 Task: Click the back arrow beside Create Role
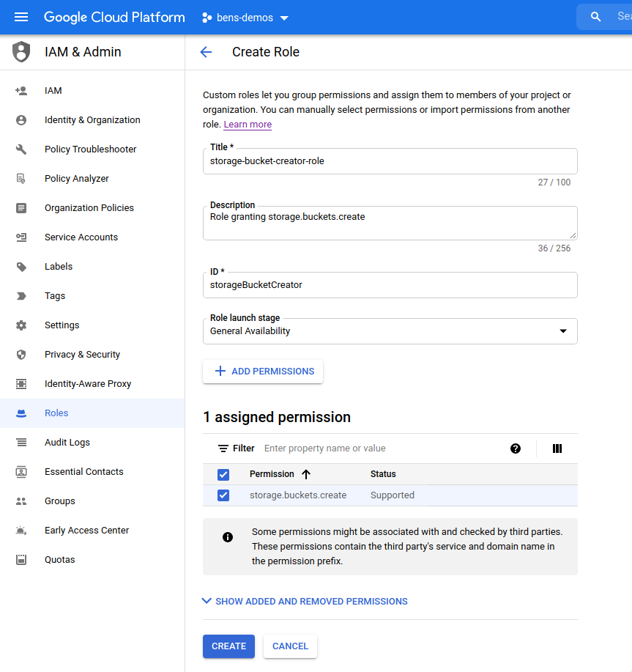[x=206, y=52]
